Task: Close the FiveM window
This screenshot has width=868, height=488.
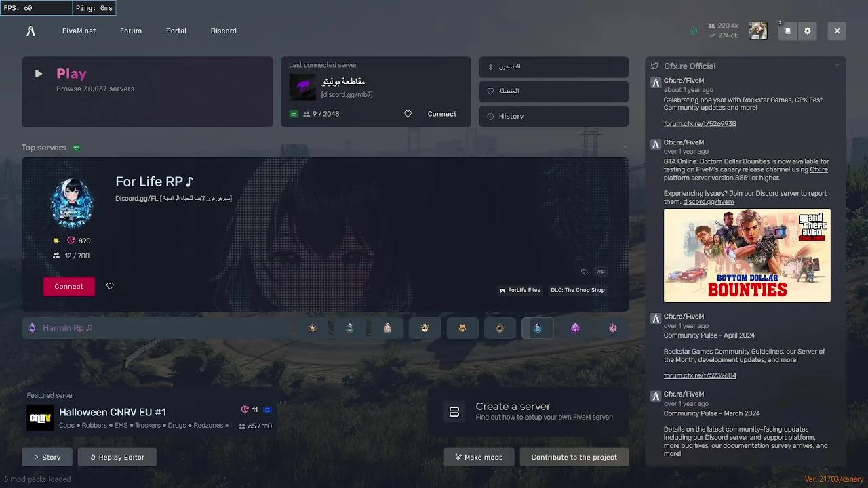Action: click(837, 30)
